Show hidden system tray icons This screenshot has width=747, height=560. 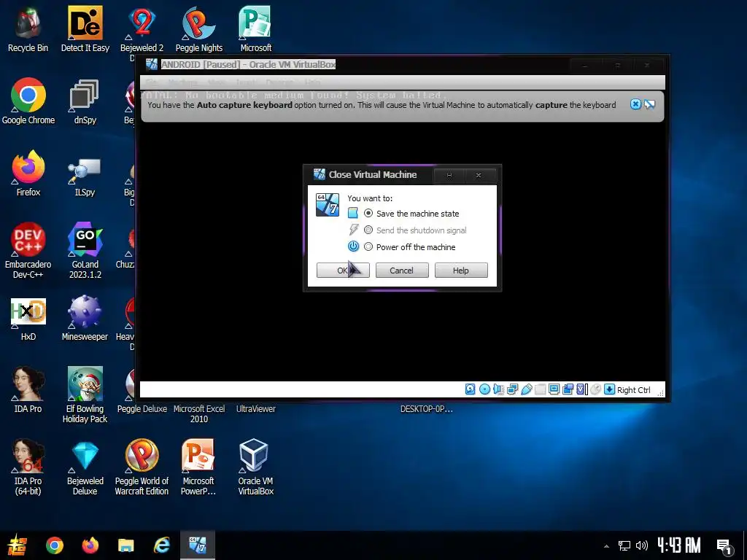tap(606, 546)
